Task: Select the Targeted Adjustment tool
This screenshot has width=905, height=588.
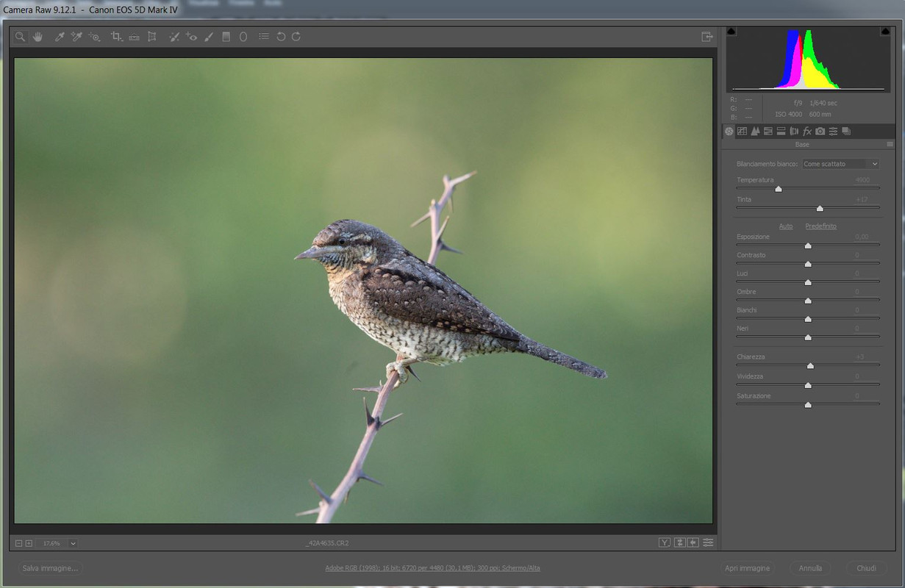Action: tap(94, 37)
